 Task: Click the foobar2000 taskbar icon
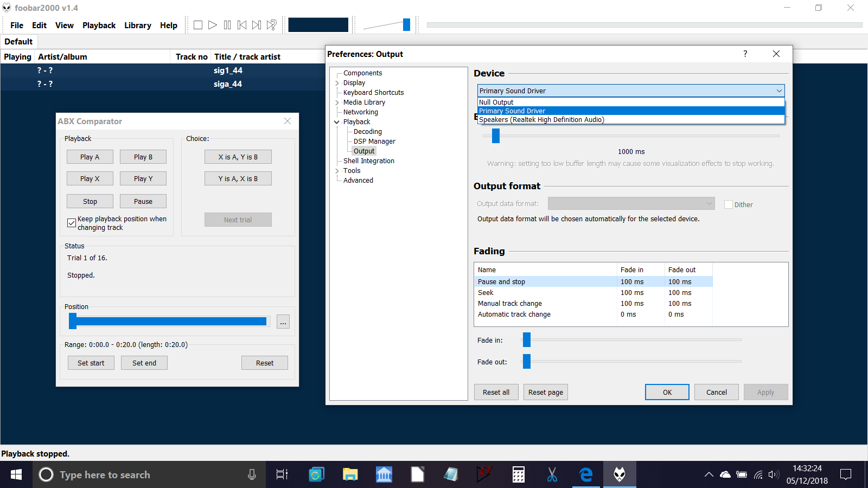tap(620, 474)
